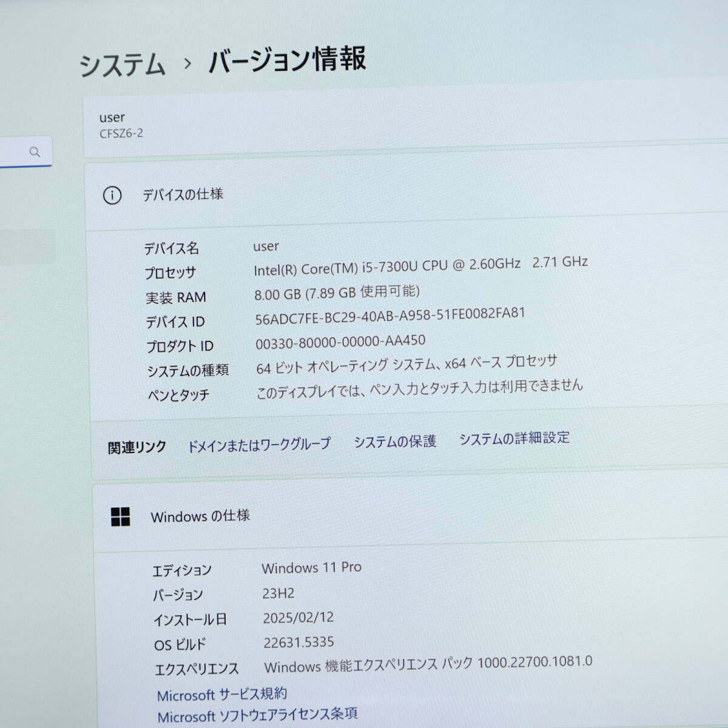Go back to システム in the breadcrumb
This screenshot has height=728, width=728.
point(122,65)
